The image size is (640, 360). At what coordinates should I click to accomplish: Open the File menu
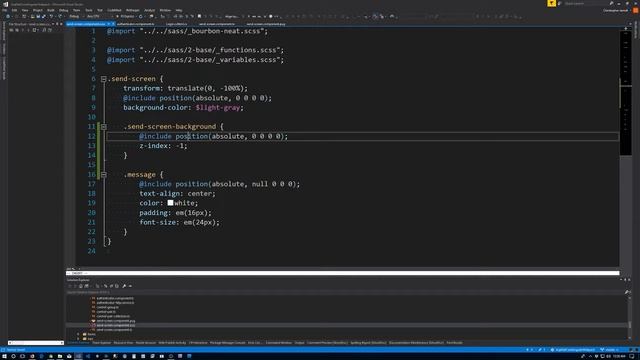click(x=5, y=10)
